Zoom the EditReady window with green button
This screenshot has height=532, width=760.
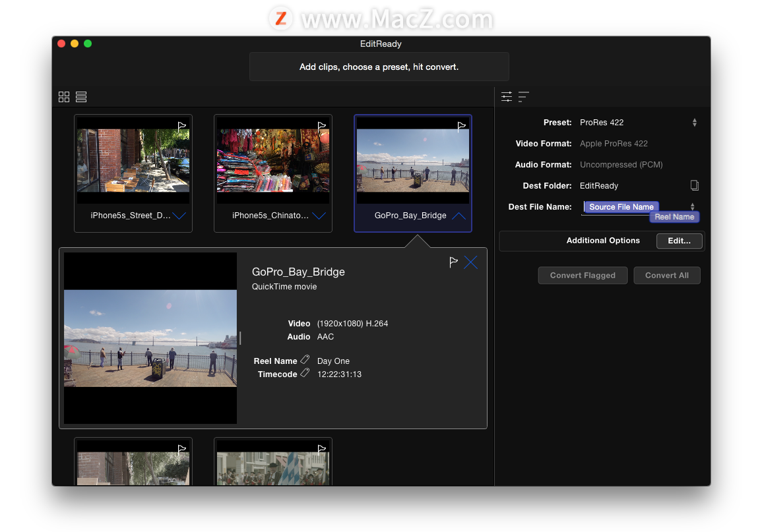click(x=88, y=44)
